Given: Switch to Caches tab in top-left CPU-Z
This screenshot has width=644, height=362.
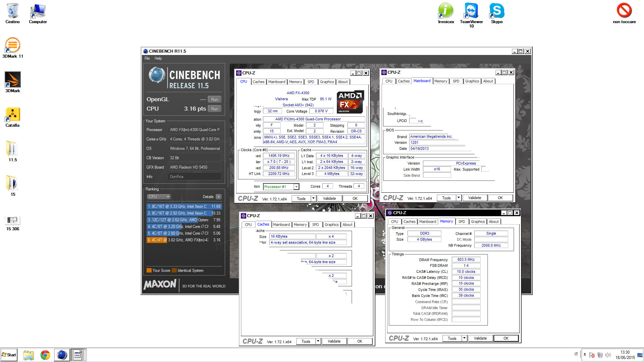Looking at the screenshot, I should pyautogui.click(x=259, y=82).
